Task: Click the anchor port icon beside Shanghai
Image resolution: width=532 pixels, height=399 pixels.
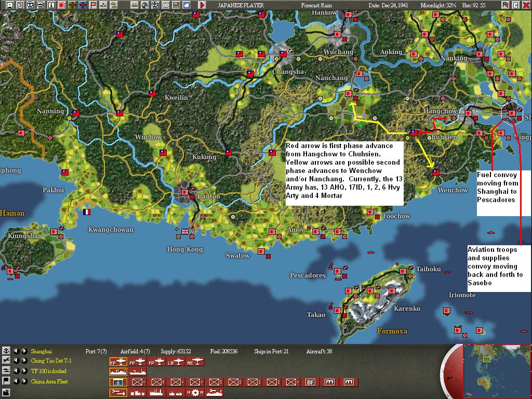Action: coord(6,351)
